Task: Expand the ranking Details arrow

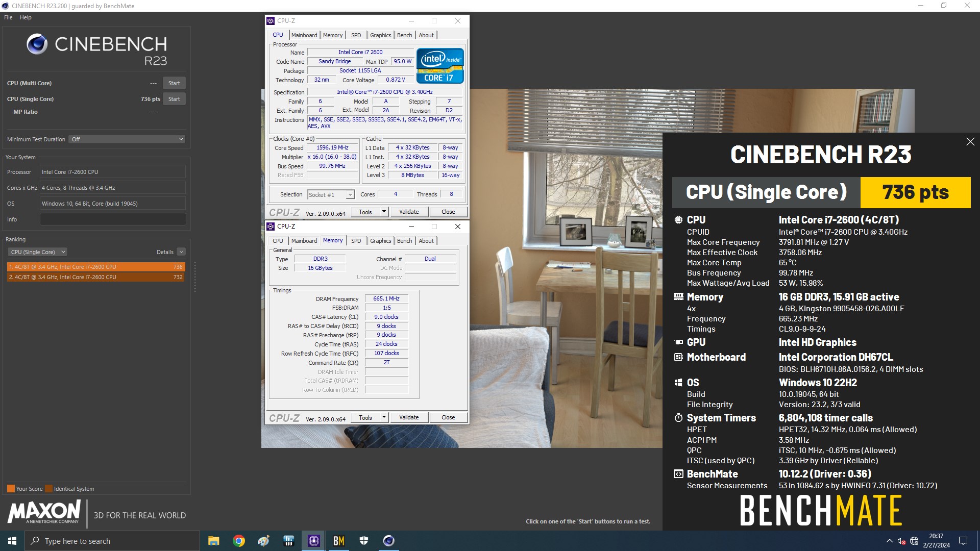Action: [x=181, y=252]
